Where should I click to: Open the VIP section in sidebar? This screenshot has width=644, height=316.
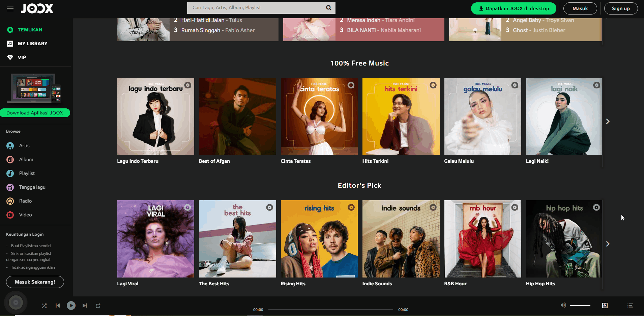pyautogui.click(x=21, y=57)
